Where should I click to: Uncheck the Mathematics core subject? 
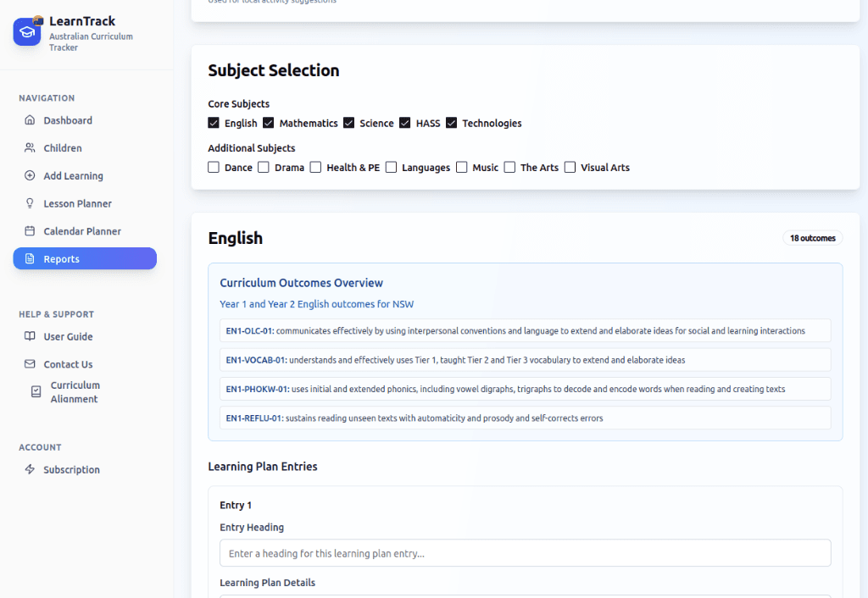pyautogui.click(x=268, y=123)
